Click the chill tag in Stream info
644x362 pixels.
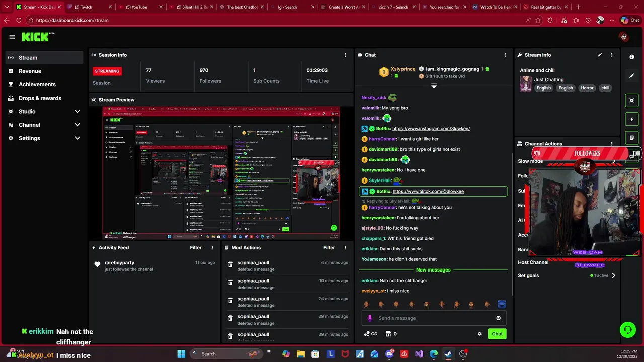click(x=605, y=88)
